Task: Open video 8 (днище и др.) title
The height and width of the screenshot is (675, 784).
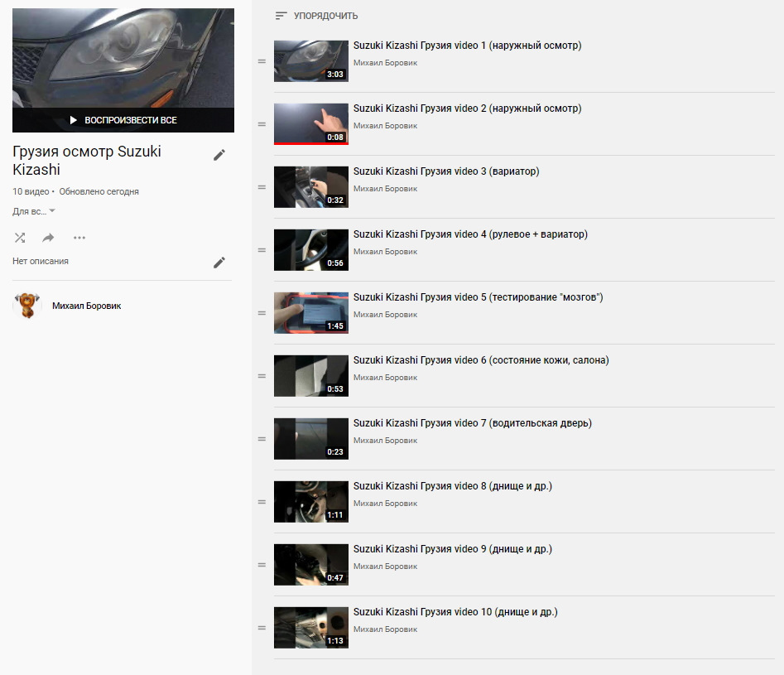Action: pos(453,486)
